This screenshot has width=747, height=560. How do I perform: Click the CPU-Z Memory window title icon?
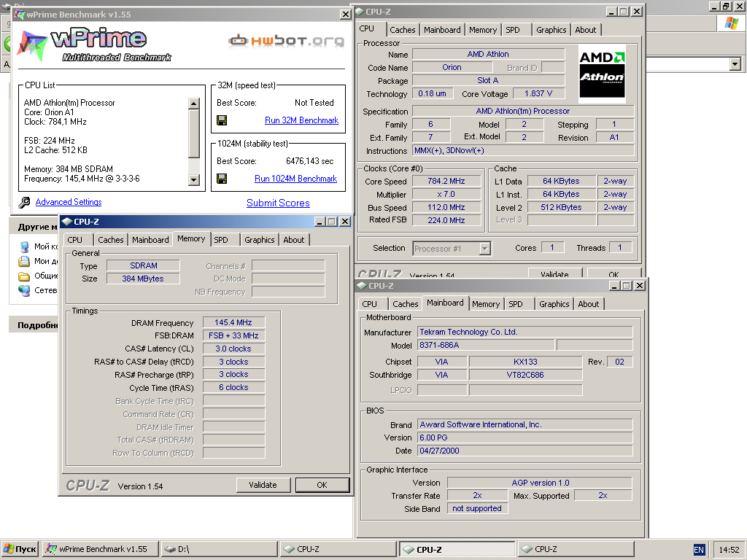pos(66,222)
